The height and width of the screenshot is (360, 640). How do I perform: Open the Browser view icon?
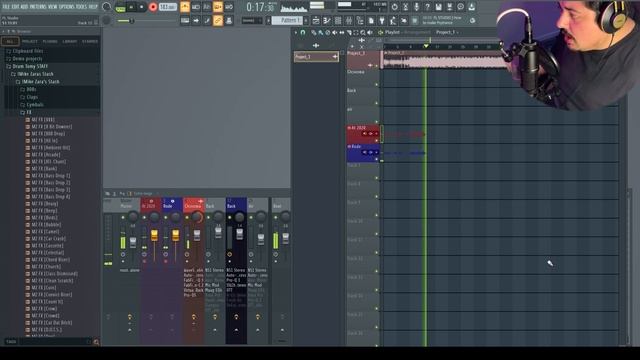pos(360,20)
